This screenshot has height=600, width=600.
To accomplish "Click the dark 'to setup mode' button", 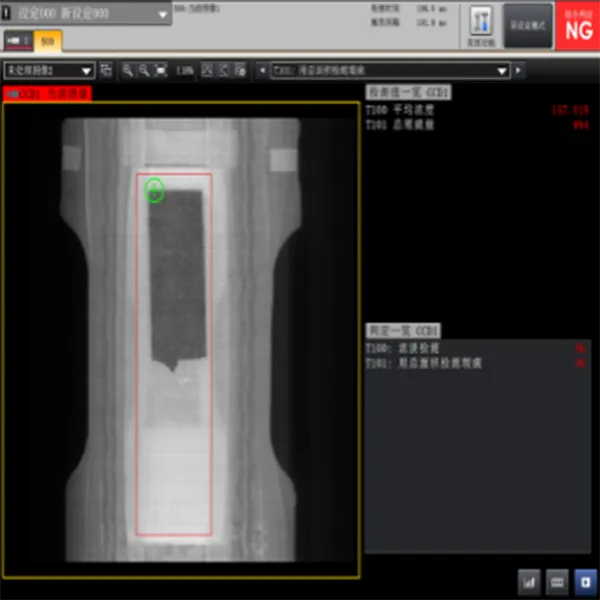I will coord(528,26).
